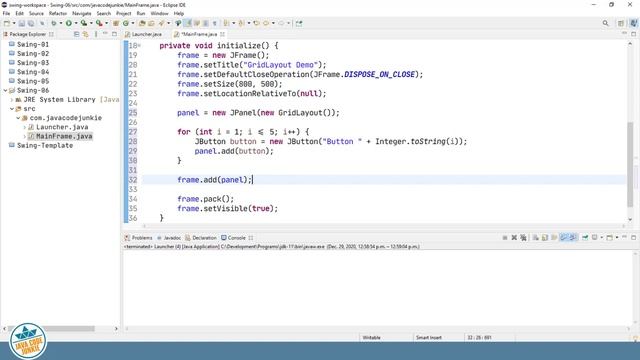Click the Open Type toolbar icon

pos(142,23)
